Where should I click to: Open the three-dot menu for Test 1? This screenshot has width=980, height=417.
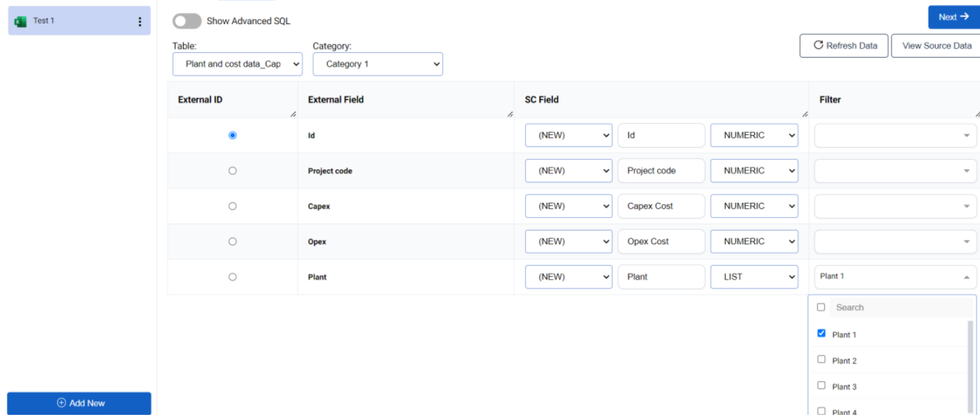(x=139, y=21)
